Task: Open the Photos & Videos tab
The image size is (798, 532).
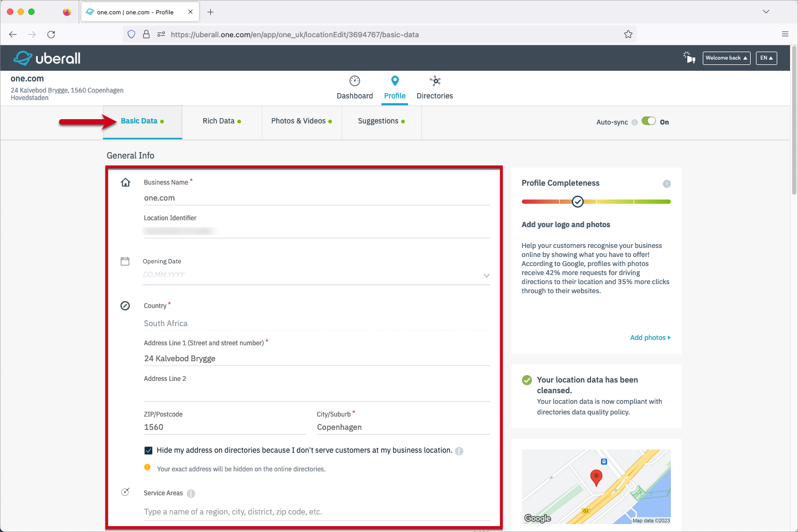Action: pyautogui.click(x=302, y=121)
